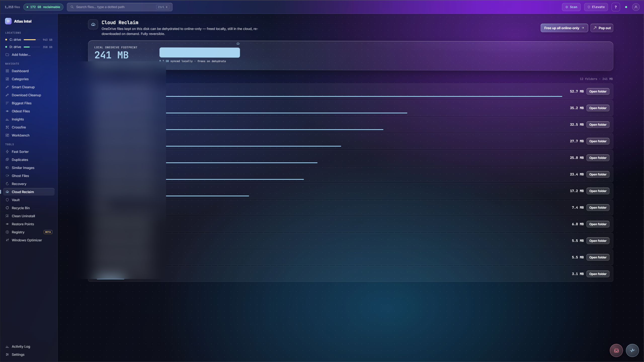Click the user profile icon

636,7
